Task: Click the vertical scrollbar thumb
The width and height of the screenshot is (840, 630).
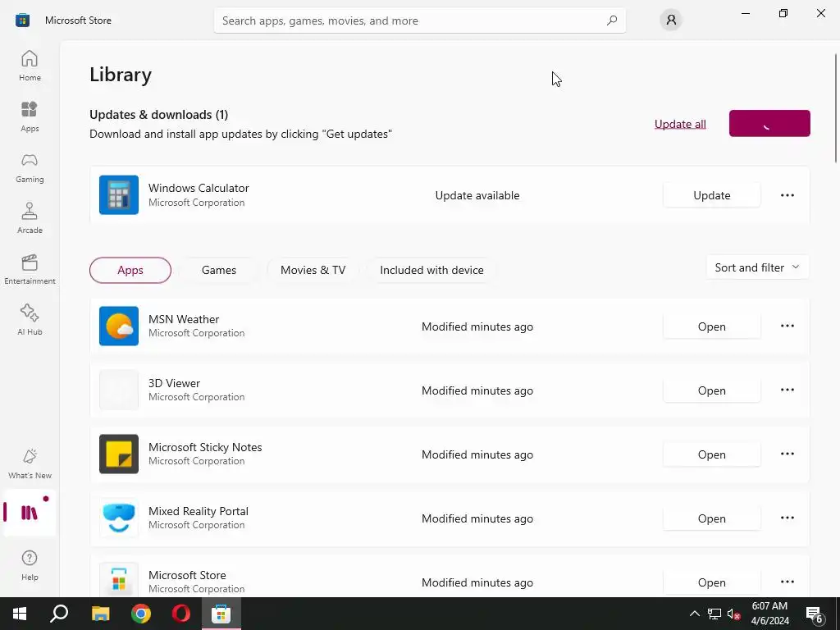Action: coord(836,107)
